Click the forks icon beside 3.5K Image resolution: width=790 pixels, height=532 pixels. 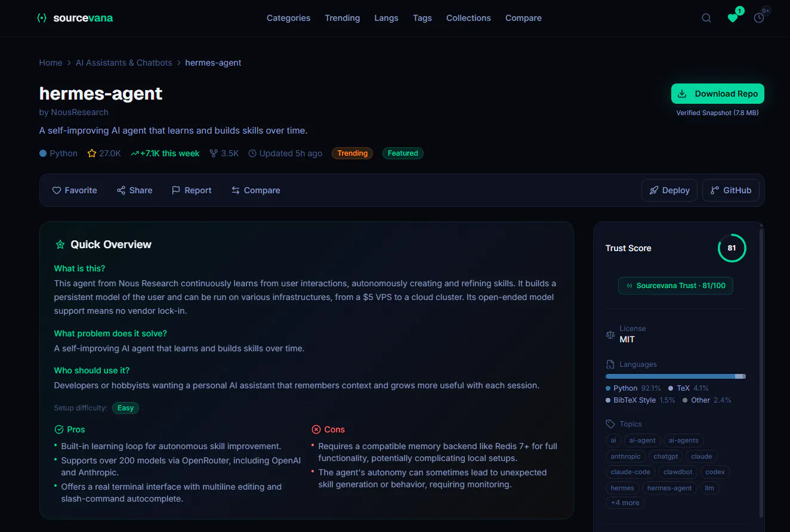point(214,153)
